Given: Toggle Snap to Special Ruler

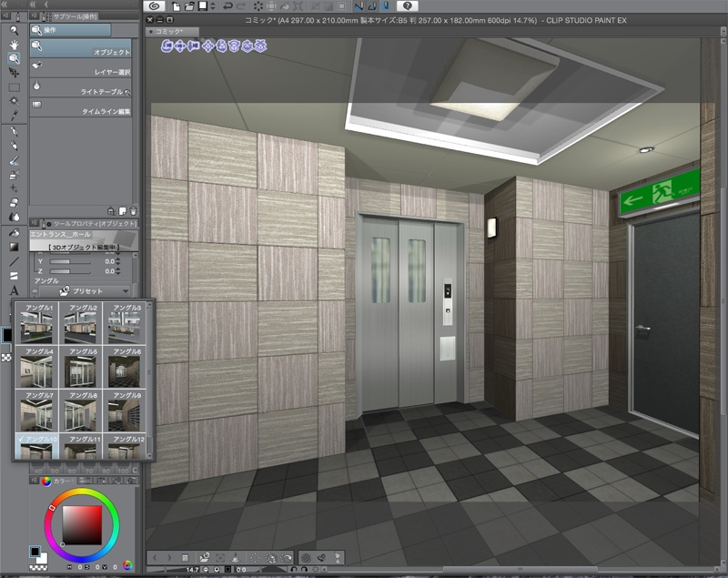Looking at the screenshot, I should click(x=372, y=6).
